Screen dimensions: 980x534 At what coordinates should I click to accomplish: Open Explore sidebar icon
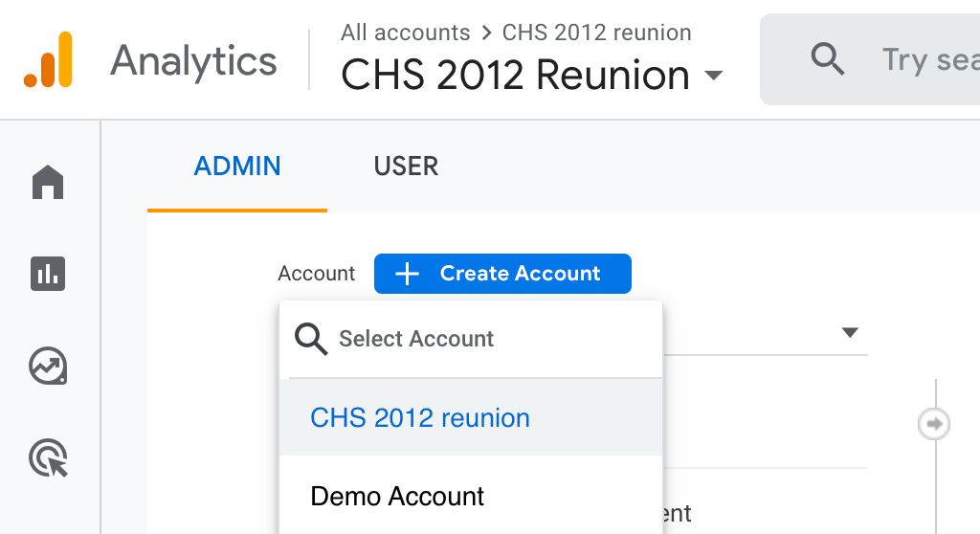pyautogui.click(x=48, y=366)
